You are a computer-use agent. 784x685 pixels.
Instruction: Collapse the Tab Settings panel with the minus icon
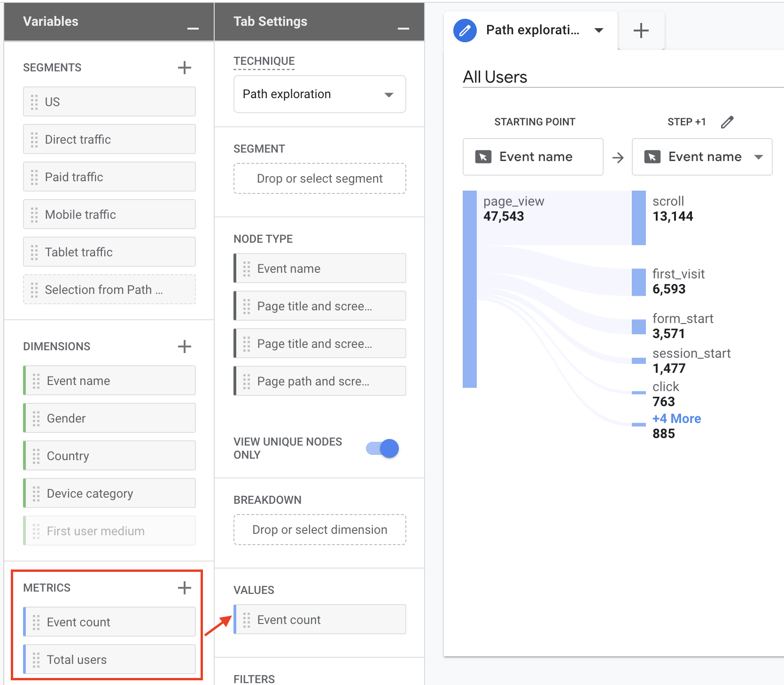(x=403, y=28)
